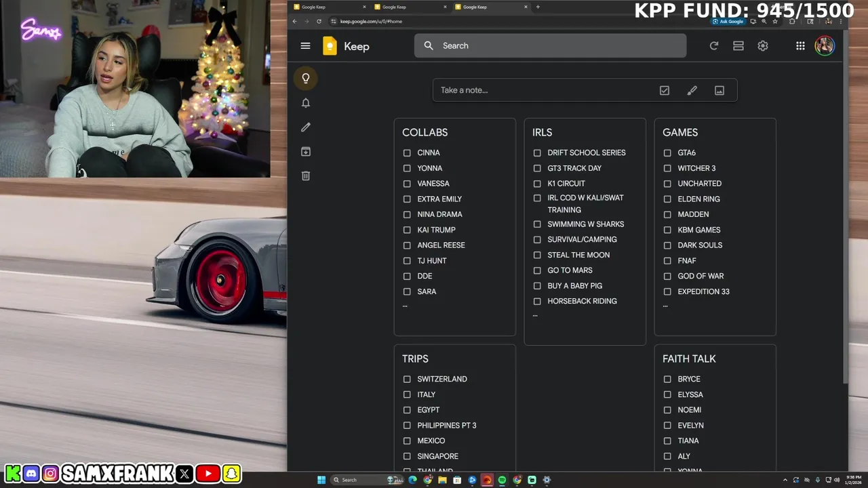Click the GO TO MARS list item

tap(570, 270)
